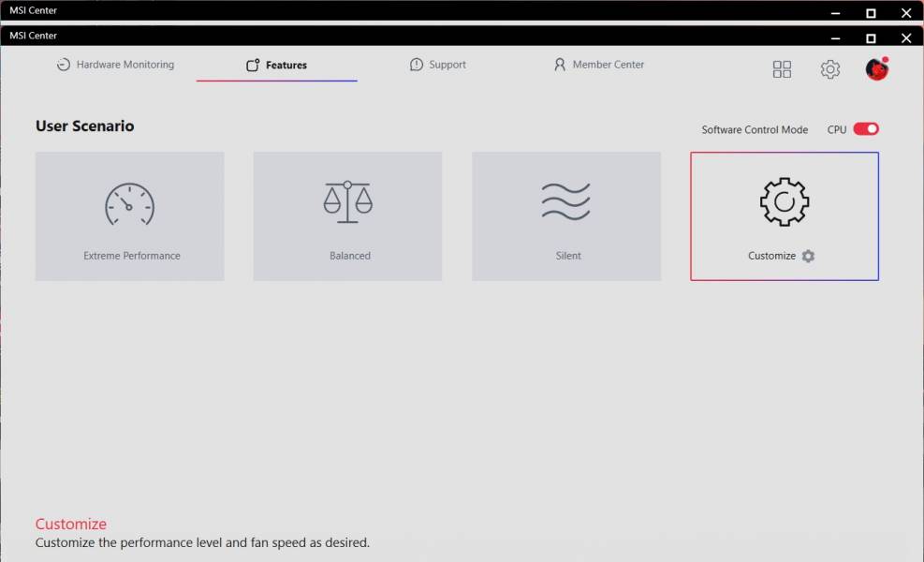Click the balance scales icon
Image resolution: width=924 pixels, height=562 pixels.
point(347,201)
